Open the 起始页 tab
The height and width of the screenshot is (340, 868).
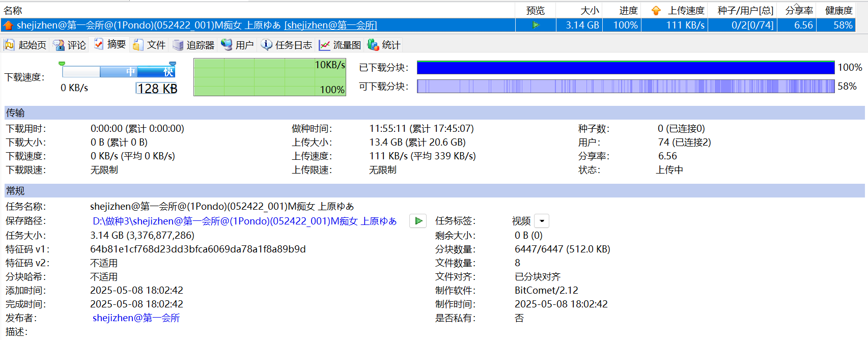25,45
